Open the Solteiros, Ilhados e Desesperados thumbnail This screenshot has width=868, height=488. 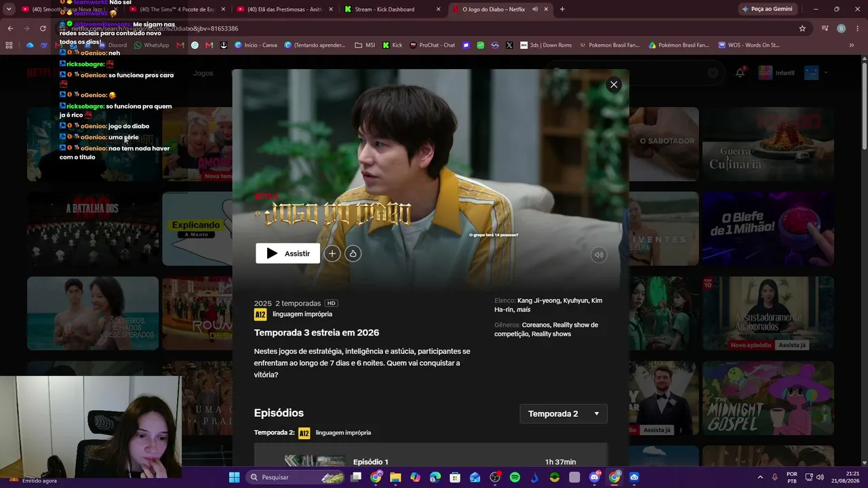coord(93,313)
